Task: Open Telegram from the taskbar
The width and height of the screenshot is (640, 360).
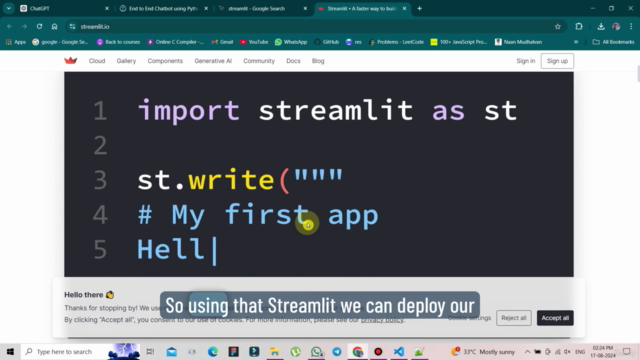Action: point(337,351)
